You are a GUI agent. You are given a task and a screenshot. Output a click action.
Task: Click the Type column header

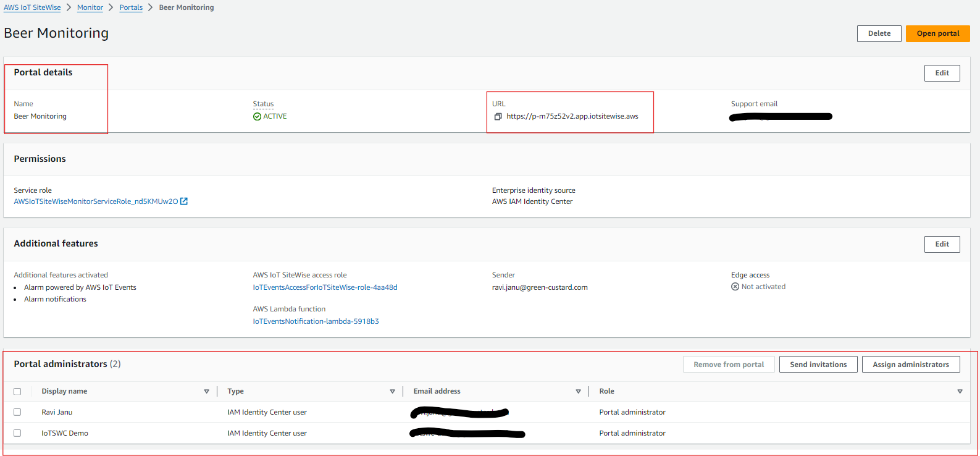click(x=235, y=391)
